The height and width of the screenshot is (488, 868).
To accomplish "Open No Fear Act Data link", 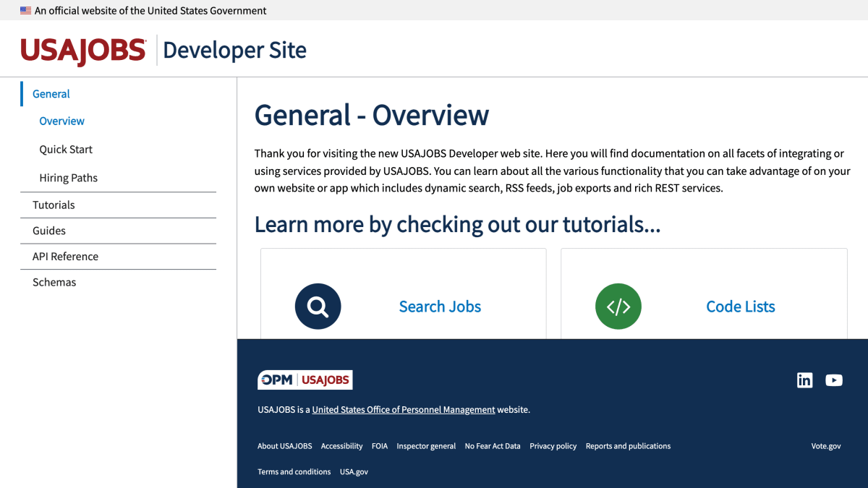I will (x=493, y=446).
